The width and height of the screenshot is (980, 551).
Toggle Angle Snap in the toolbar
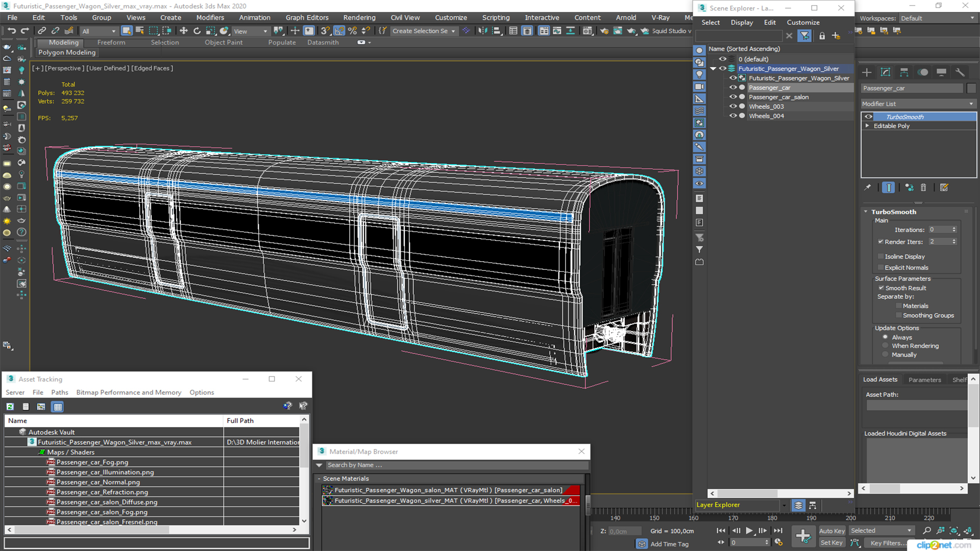tap(339, 31)
